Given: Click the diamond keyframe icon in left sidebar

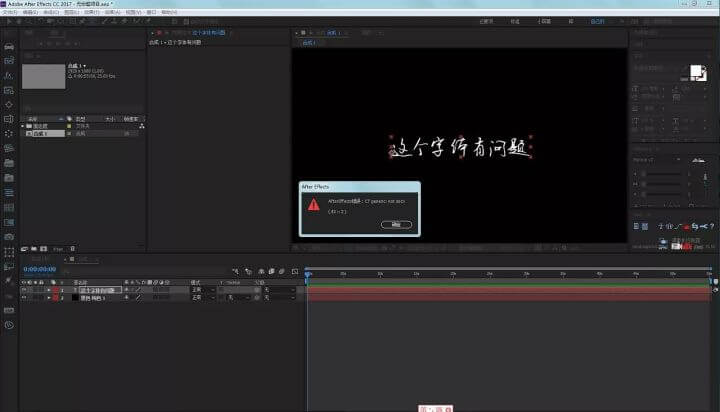Looking at the screenshot, I should click(9, 103).
